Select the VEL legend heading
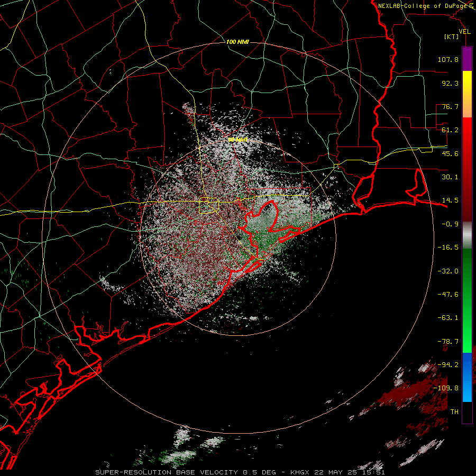Image resolution: width=476 pixels, height=476 pixels. (465, 32)
